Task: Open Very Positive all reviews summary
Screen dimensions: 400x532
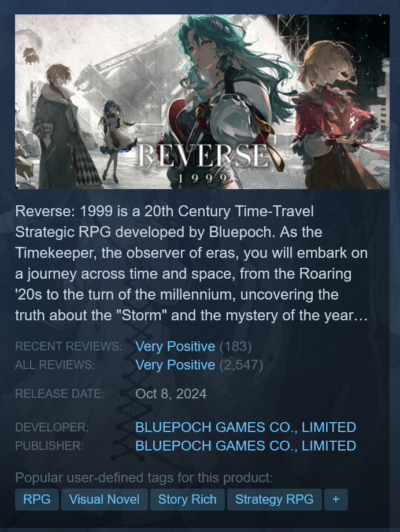Action: pyautogui.click(x=175, y=365)
